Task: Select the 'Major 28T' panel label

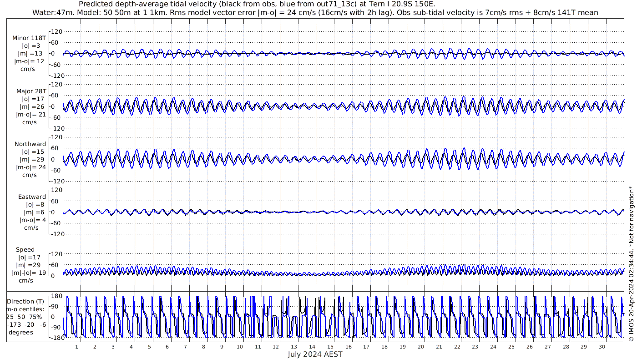Action: [31, 91]
